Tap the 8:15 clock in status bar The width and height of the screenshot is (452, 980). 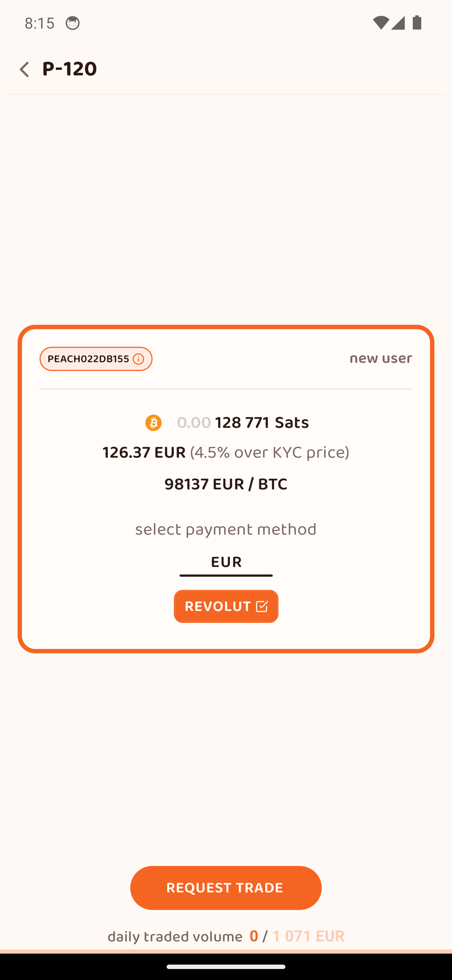[40, 23]
